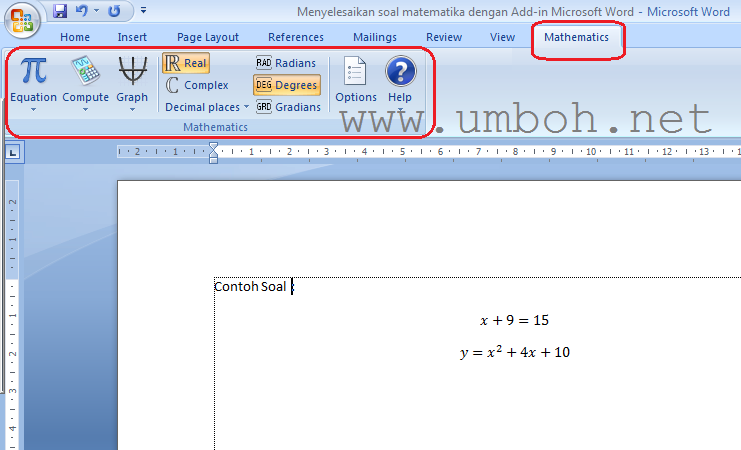
Task: Select the Mailings tab
Action: (375, 37)
